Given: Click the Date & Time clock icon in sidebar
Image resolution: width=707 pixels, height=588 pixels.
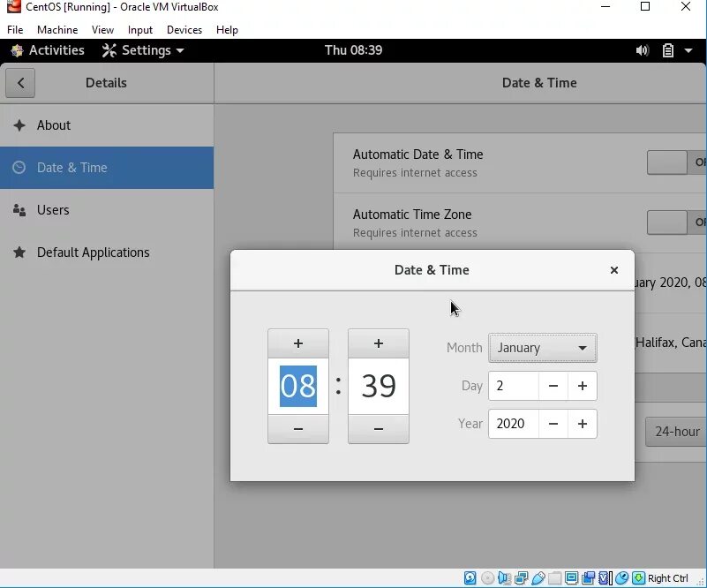Looking at the screenshot, I should click(x=19, y=168).
